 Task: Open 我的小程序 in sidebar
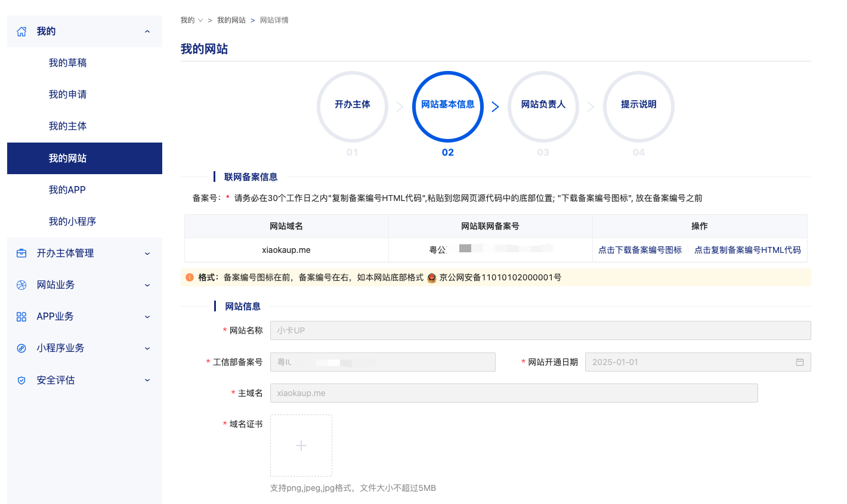[85, 221]
